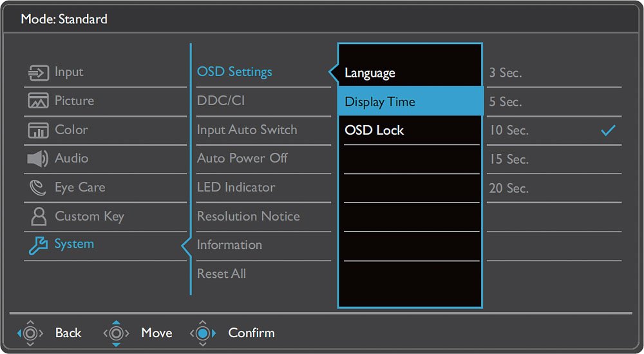Open the Custom Key menu label

coord(90,217)
